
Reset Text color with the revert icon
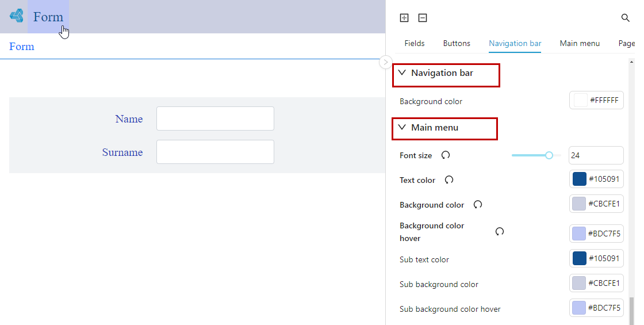click(x=449, y=179)
